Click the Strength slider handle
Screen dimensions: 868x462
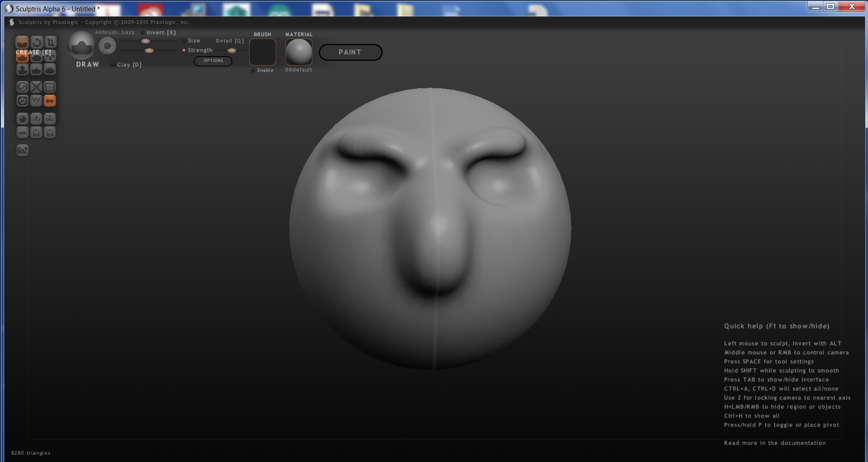point(149,50)
